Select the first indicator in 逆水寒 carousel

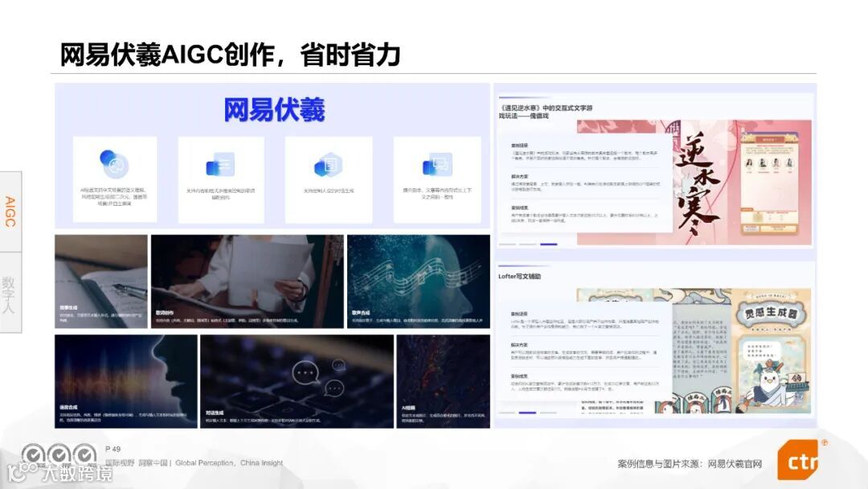508,244
